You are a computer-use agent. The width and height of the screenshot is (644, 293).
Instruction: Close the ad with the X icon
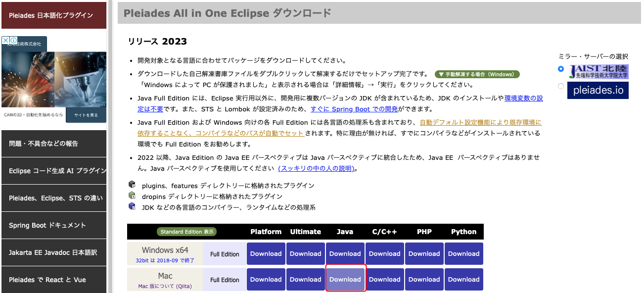[5, 40]
